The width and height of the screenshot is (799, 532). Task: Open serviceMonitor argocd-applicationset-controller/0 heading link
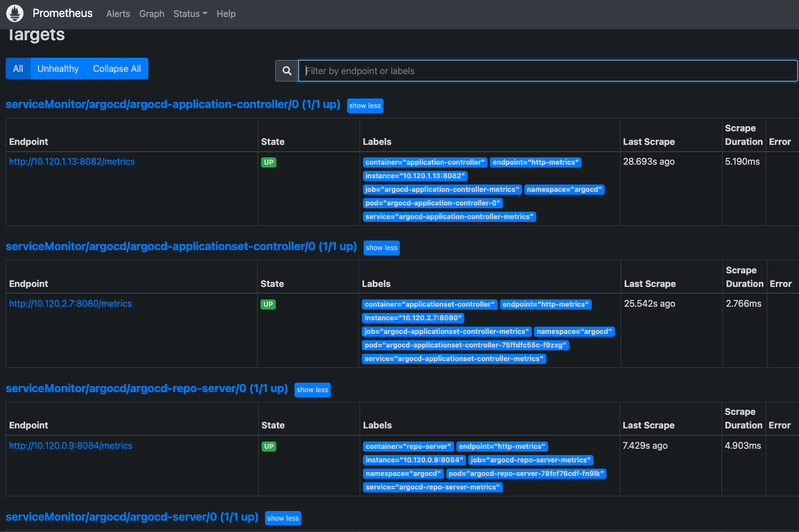coord(181,246)
